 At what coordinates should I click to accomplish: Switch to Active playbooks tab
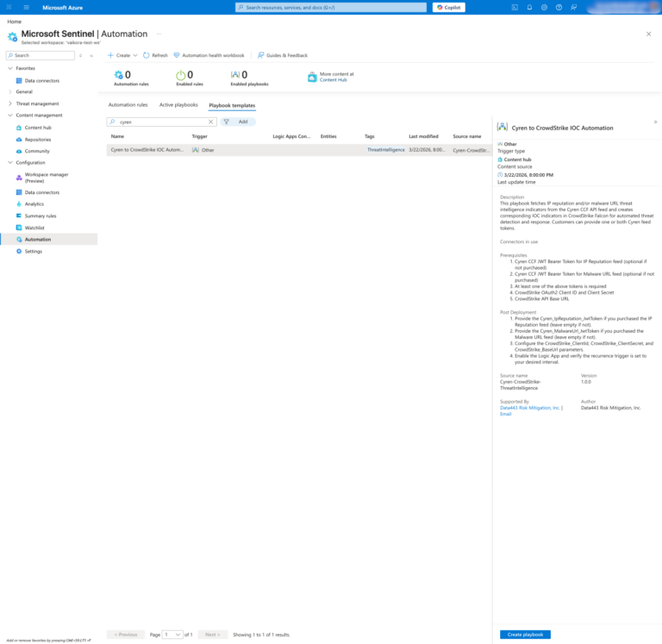(178, 104)
